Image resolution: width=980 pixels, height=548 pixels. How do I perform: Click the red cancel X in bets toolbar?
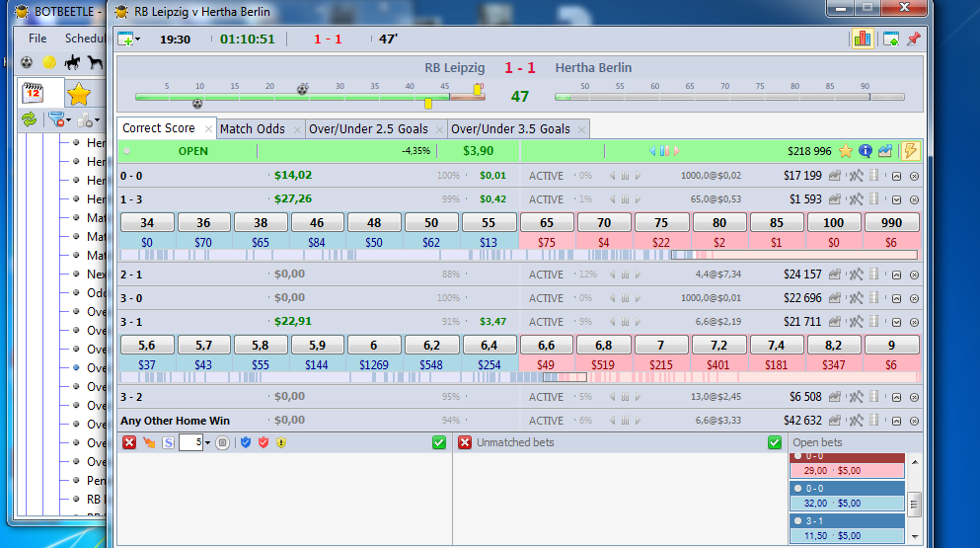[x=129, y=442]
